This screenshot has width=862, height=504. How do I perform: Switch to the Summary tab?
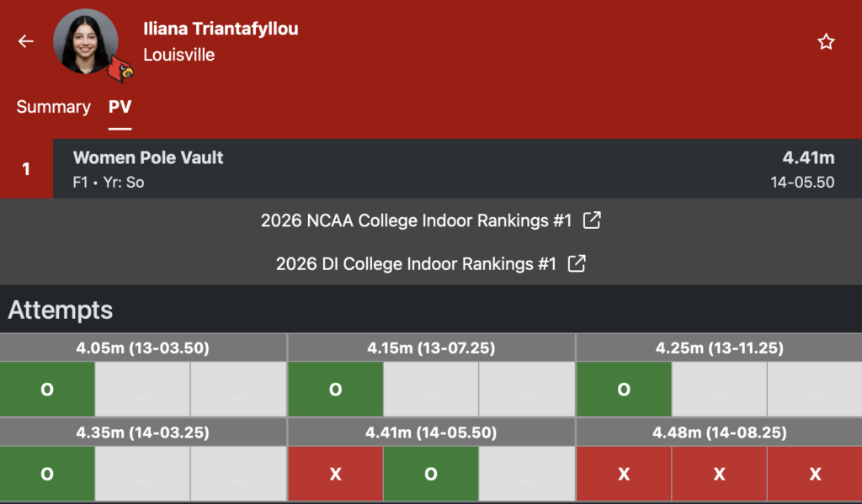point(54,107)
